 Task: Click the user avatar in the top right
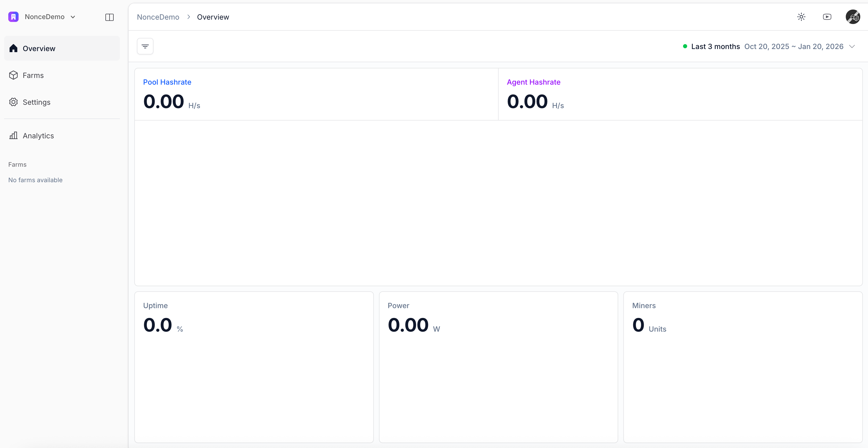853,17
